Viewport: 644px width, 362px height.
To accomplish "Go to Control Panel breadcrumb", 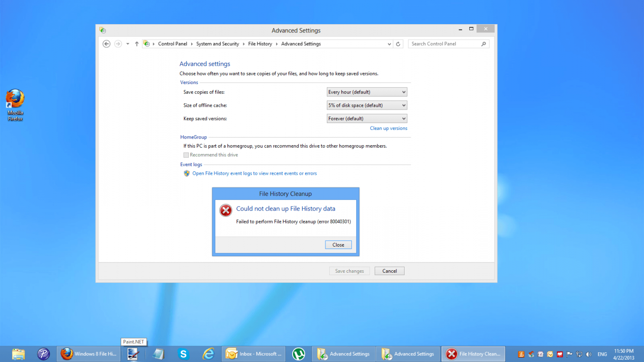I will point(172,44).
